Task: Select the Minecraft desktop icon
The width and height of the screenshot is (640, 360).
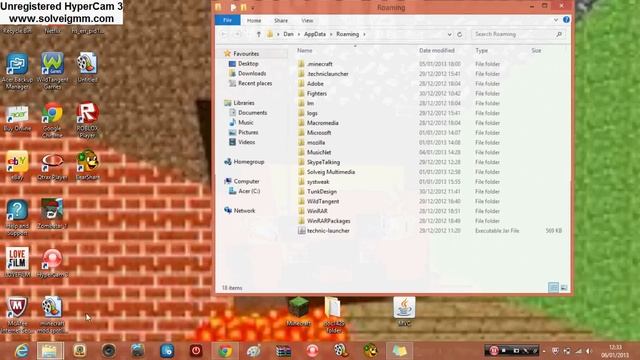Action: (x=298, y=311)
